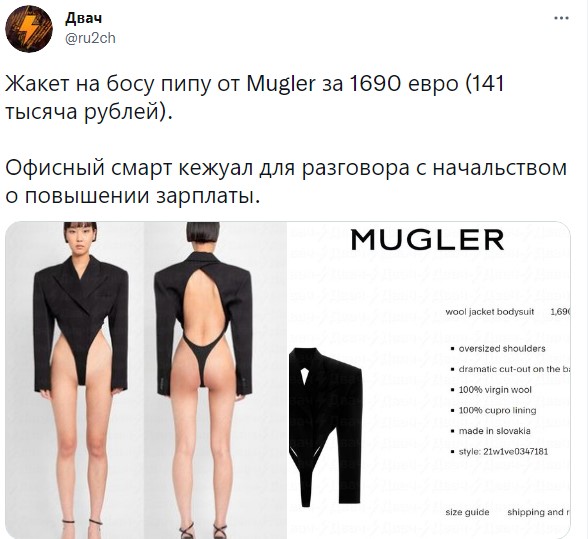Select the dramatic cut-out bullet text
Image resolution: width=588 pixels, height=539 pixels.
(x=514, y=369)
